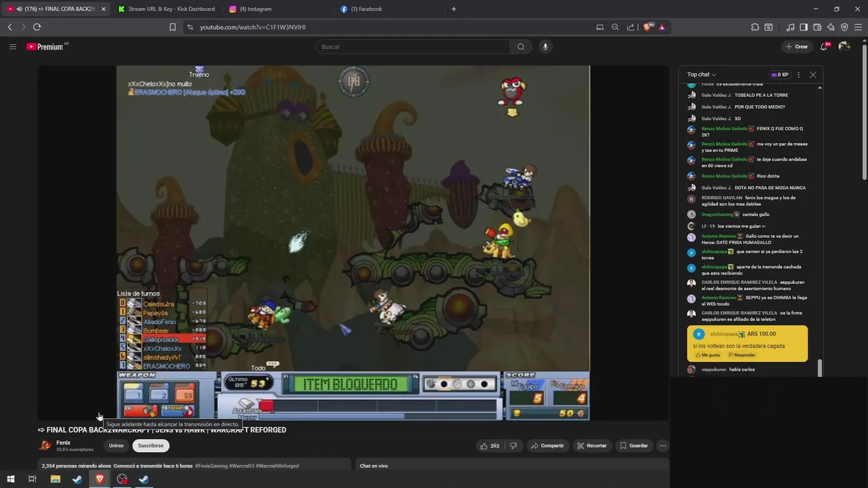Viewport: 868px width, 488px height.
Task: Open elchicopapa ARS 100.00 super chat card
Action: (x=747, y=344)
